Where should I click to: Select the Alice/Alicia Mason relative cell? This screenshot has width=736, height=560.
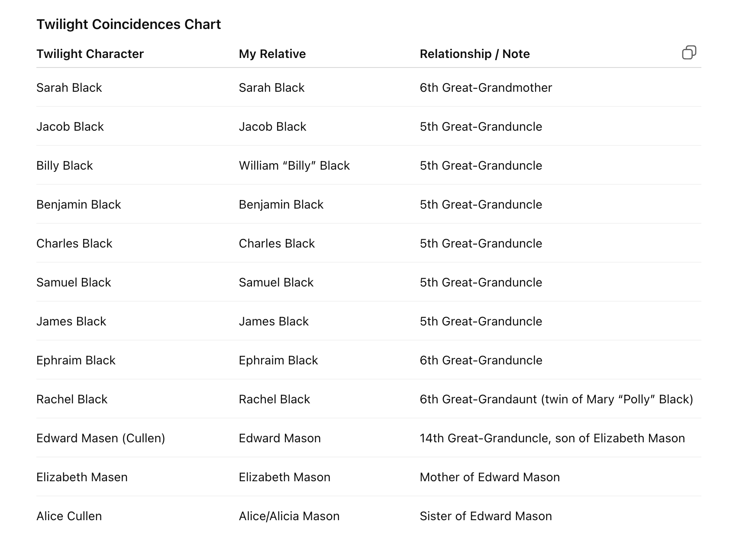click(289, 516)
